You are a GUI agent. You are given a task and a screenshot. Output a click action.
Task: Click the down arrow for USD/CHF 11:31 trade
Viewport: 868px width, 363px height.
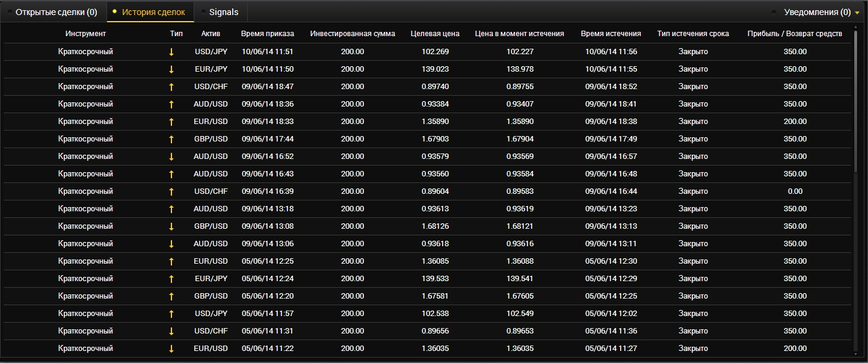point(171,331)
